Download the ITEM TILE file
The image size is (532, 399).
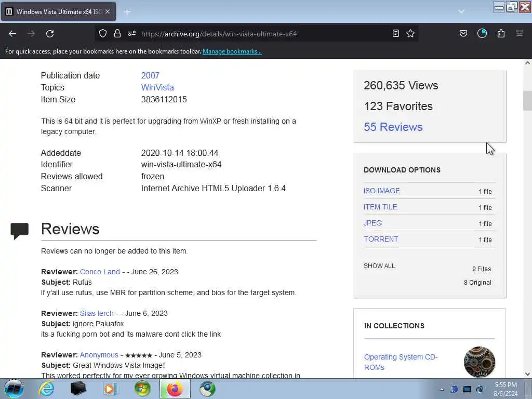pyautogui.click(x=380, y=207)
